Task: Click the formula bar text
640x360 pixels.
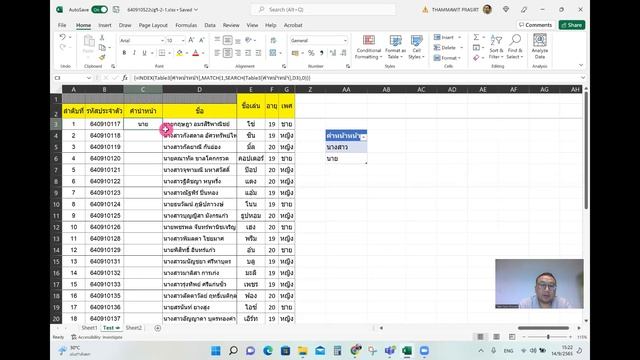Action: (222, 78)
